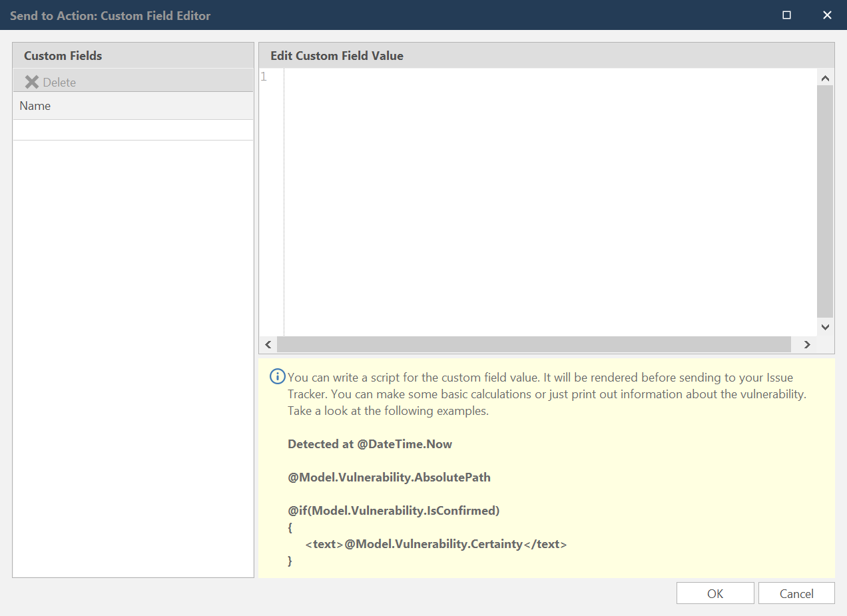Click the Delete X icon
Image resolution: width=847 pixels, height=616 pixels.
tap(31, 82)
